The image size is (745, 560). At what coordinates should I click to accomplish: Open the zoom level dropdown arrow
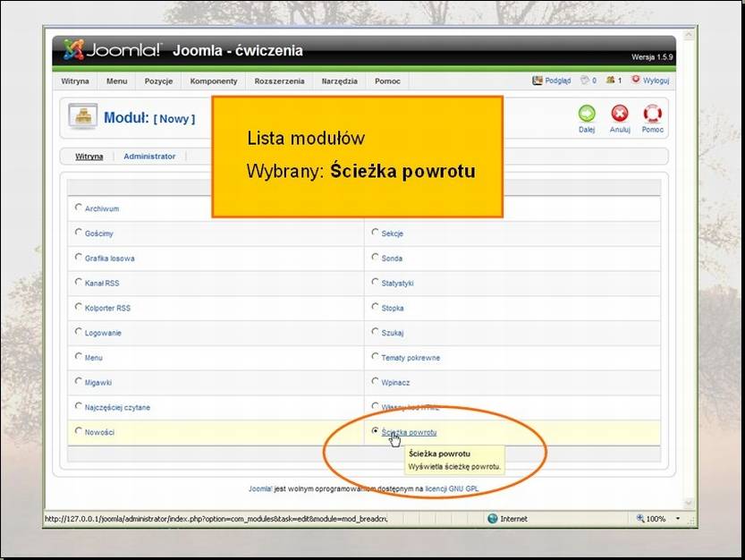click(678, 519)
